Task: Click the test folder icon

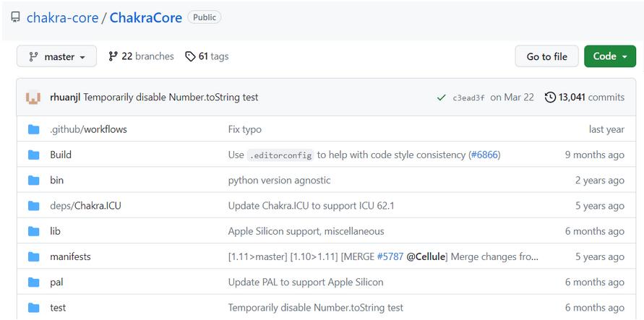Action: [33, 308]
